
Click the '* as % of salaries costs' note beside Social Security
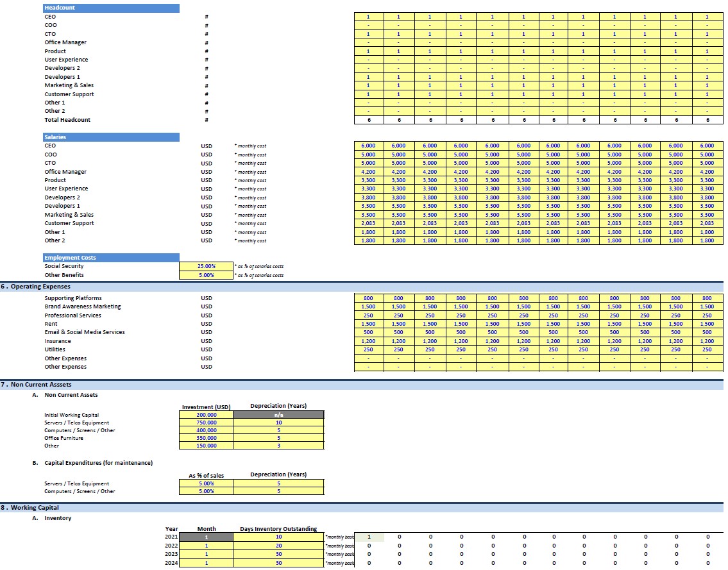click(x=259, y=267)
